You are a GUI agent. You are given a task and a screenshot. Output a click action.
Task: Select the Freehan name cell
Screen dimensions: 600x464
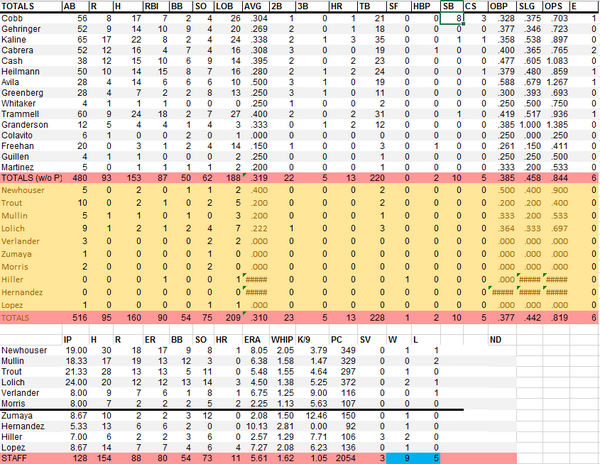tap(31, 146)
